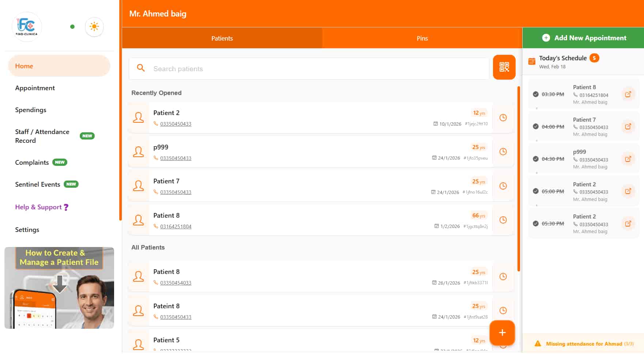Open external link icon for 03:30 PM appointment

click(628, 94)
